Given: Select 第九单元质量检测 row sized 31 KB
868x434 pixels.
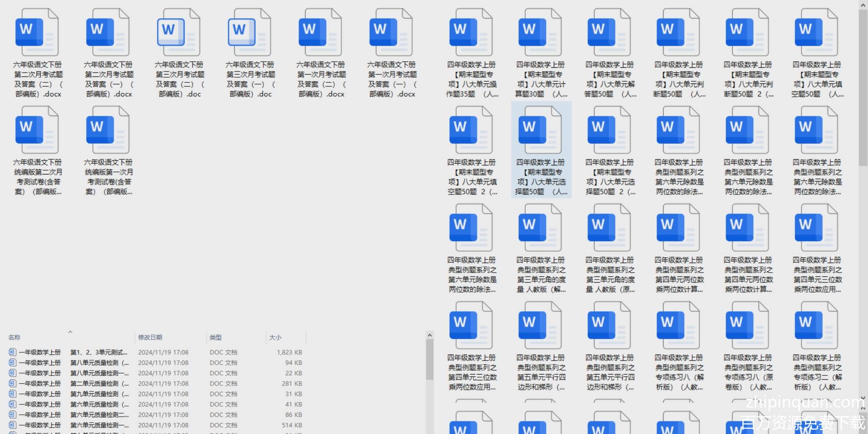Looking at the screenshot, I should coord(100,394).
